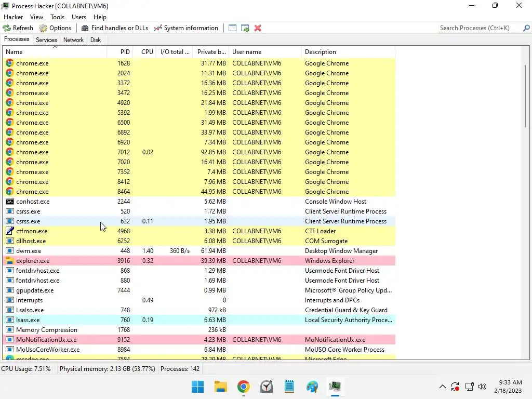
Task: Click CPU Usage in status bar
Action: pyautogui.click(x=26, y=369)
